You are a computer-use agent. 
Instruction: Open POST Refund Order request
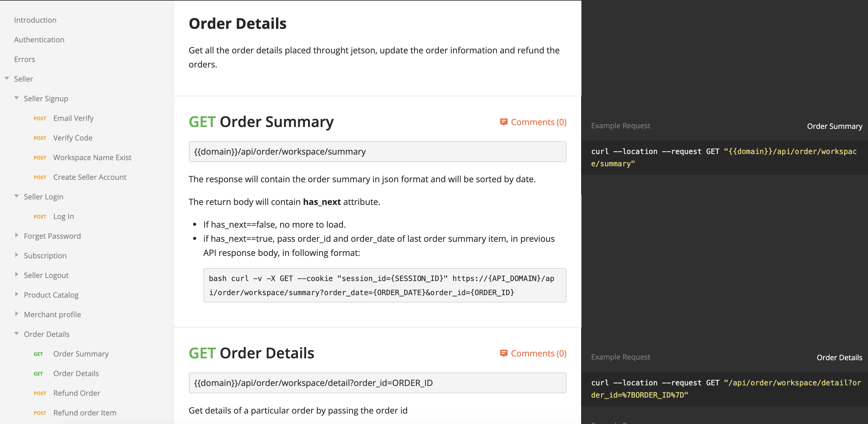77,393
